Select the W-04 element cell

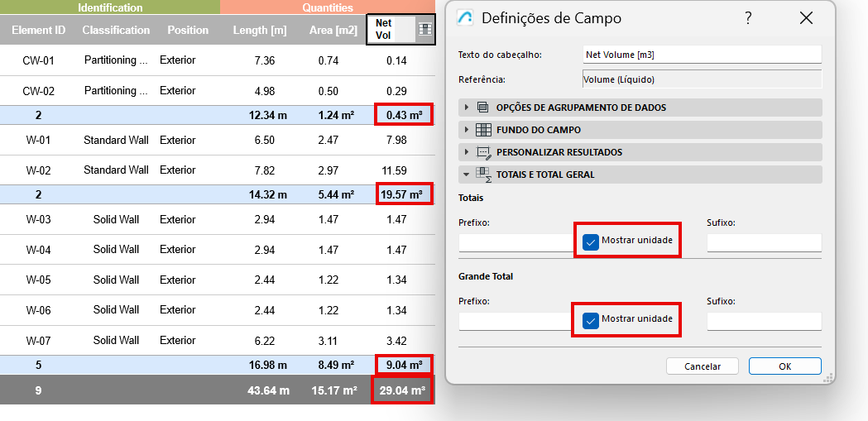click(38, 250)
